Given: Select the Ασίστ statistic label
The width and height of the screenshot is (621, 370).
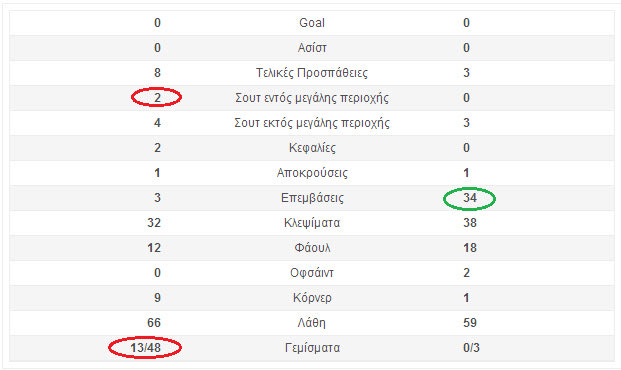Looking at the screenshot, I should 312,48.
